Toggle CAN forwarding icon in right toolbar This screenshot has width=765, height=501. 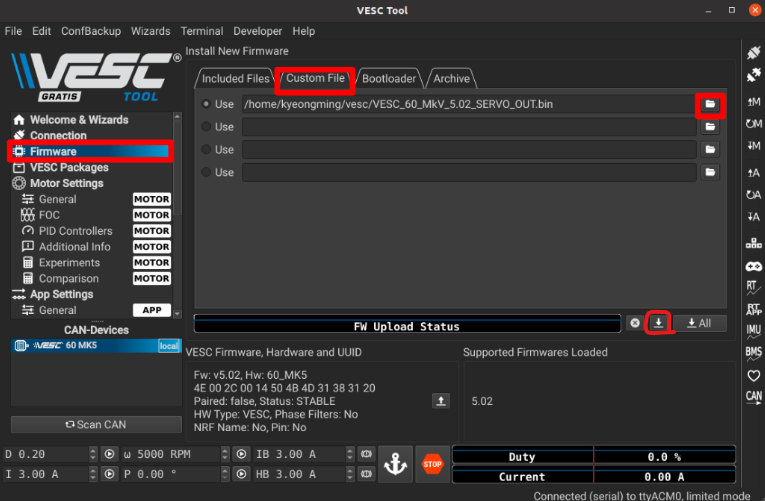point(754,397)
